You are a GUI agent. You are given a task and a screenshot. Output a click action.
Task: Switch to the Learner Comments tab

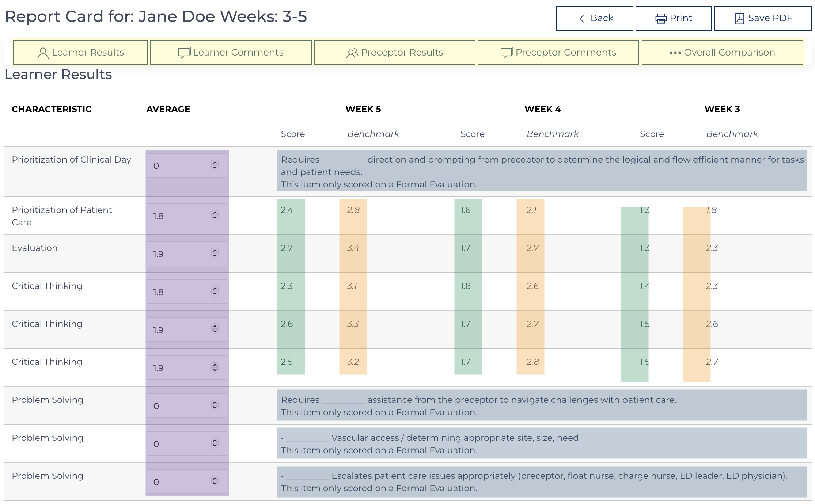tap(231, 53)
